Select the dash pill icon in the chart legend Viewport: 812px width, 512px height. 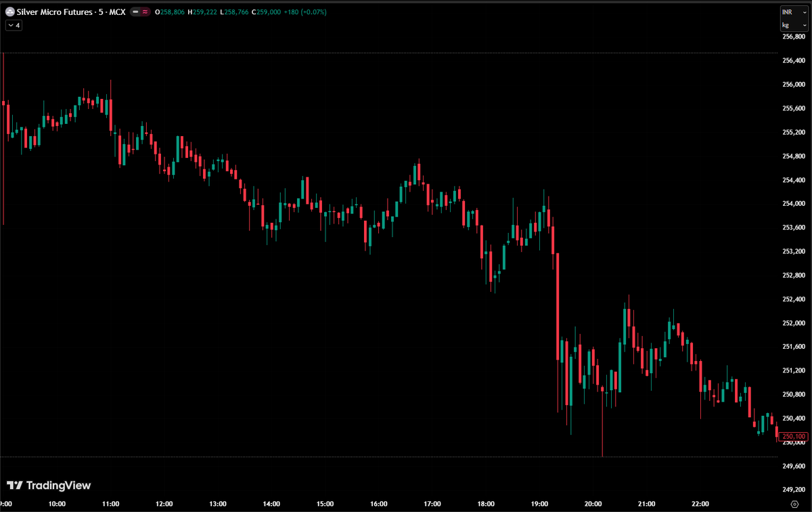click(135, 12)
